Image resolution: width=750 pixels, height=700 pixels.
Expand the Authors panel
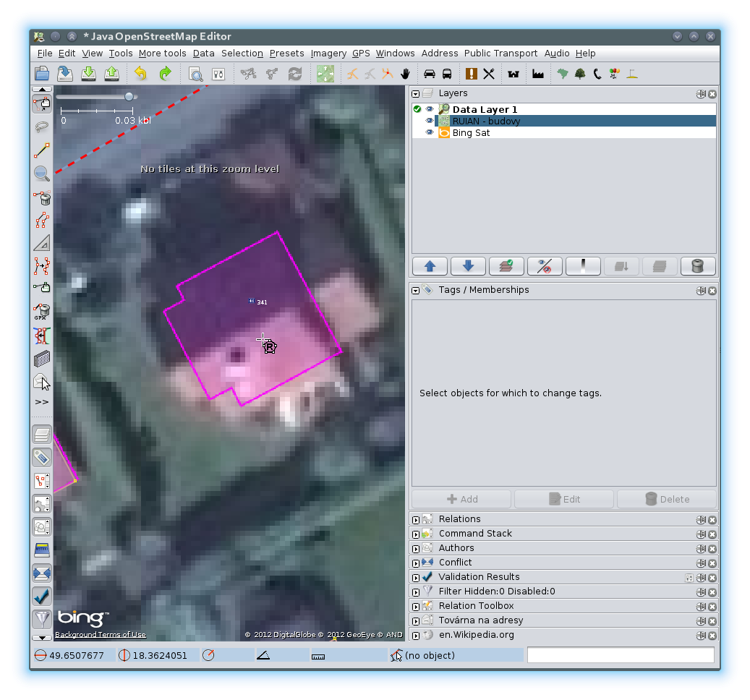tap(416, 548)
